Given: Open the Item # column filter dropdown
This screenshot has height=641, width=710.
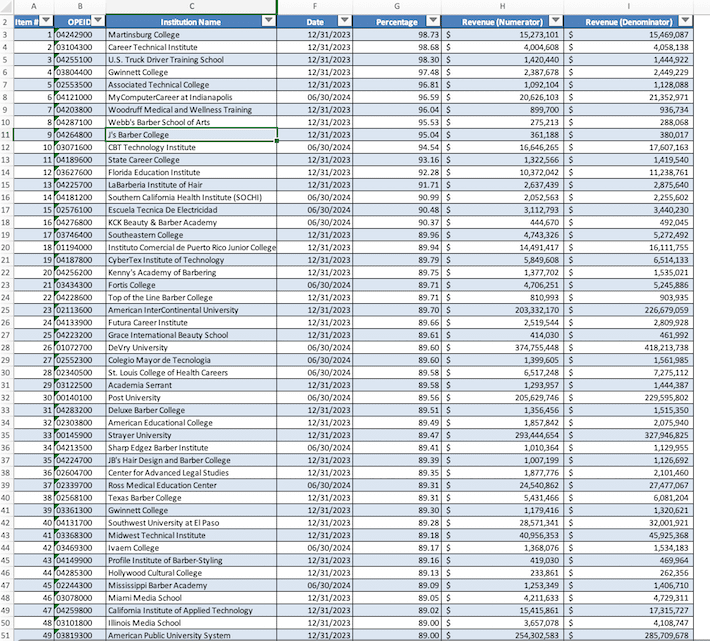Looking at the screenshot, I should click(x=47, y=21).
